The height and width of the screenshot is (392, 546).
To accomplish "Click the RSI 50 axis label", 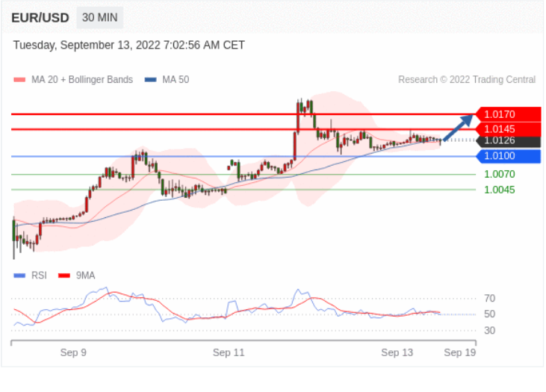I will point(489,314).
